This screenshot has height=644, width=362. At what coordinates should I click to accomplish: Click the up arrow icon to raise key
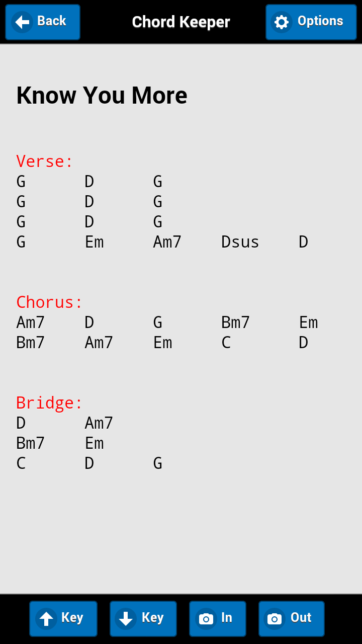[47, 618]
